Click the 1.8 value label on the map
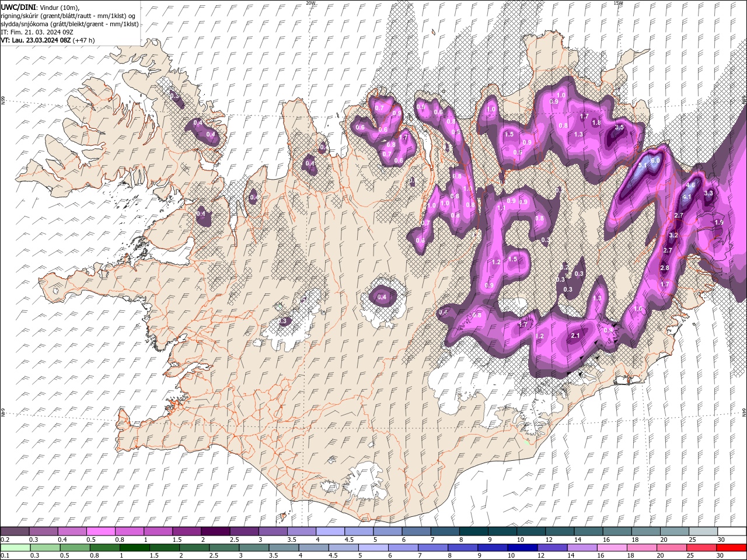This screenshot has height=560, width=747. point(596,123)
